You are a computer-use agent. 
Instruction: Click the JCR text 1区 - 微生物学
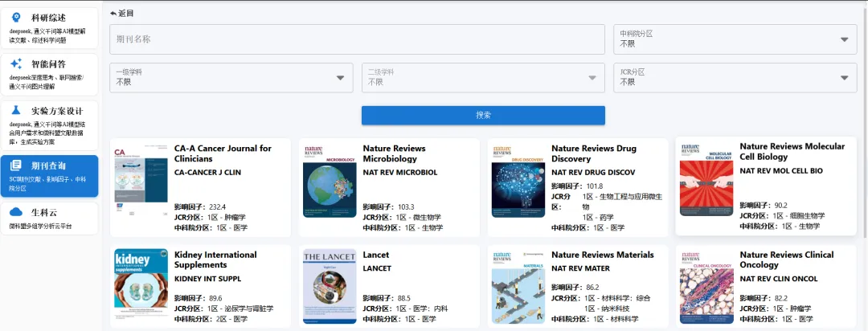418,218
